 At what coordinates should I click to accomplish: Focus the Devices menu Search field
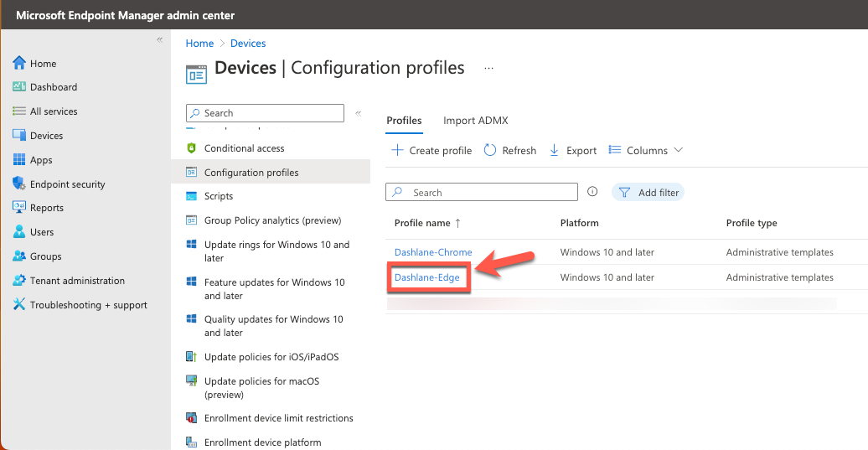click(265, 113)
